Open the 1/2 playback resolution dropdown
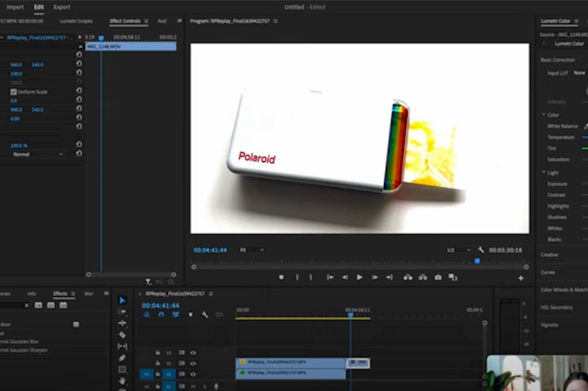The width and height of the screenshot is (588, 391). (x=458, y=250)
